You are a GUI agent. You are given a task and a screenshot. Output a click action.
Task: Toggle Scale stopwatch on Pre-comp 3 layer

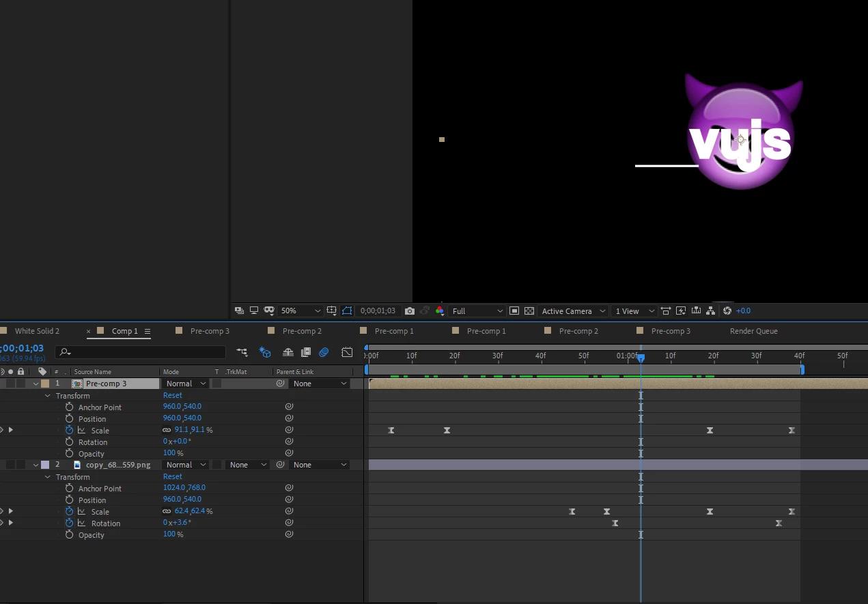pos(69,430)
